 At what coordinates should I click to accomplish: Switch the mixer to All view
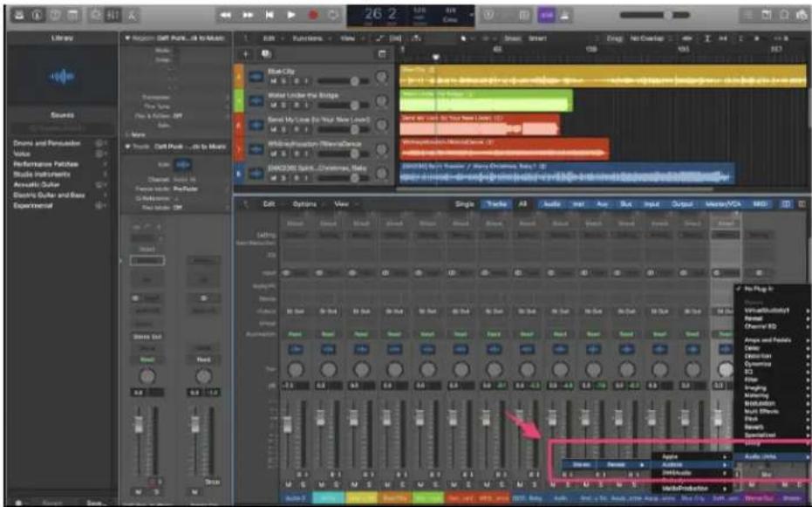(522, 204)
